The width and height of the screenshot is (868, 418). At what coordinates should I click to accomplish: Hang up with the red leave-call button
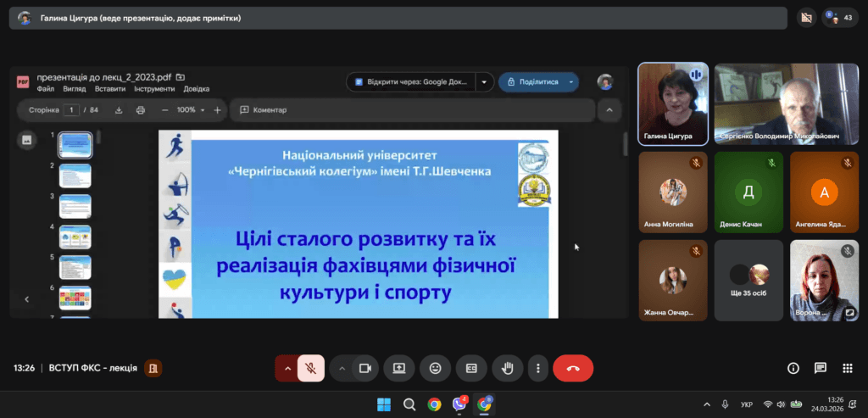[x=573, y=368]
